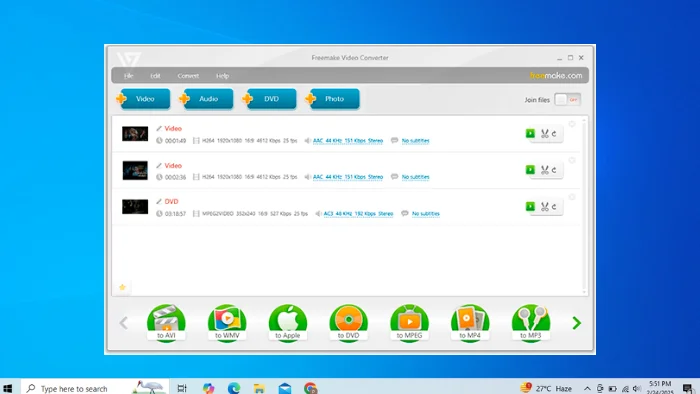The width and height of the screenshot is (700, 394).
Task: Open the File menu
Action: click(129, 76)
